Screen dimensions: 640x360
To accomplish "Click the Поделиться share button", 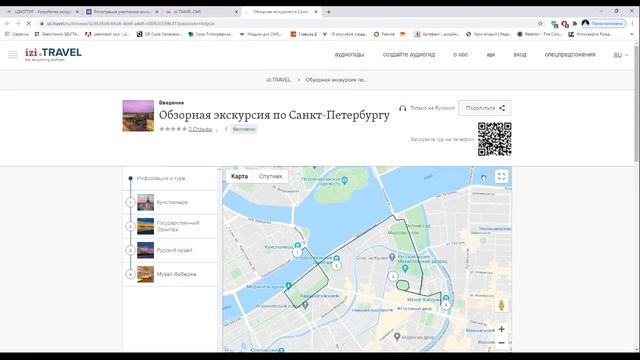I will click(x=484, y=108).
